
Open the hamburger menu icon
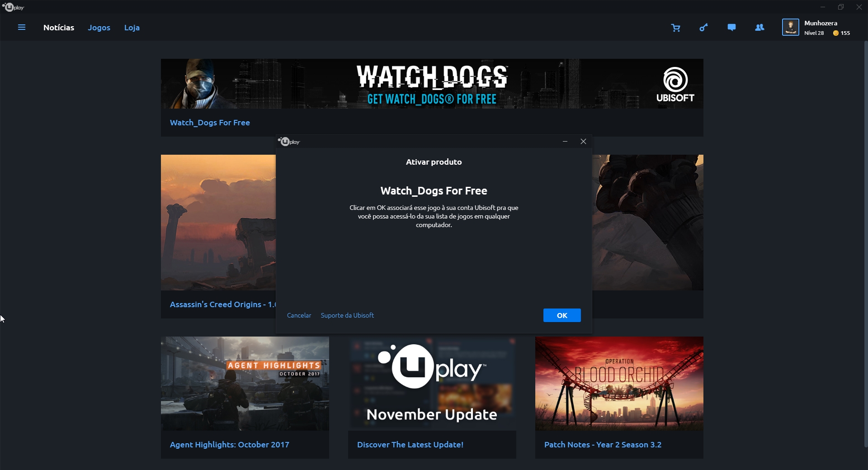[x=21, y=28]
